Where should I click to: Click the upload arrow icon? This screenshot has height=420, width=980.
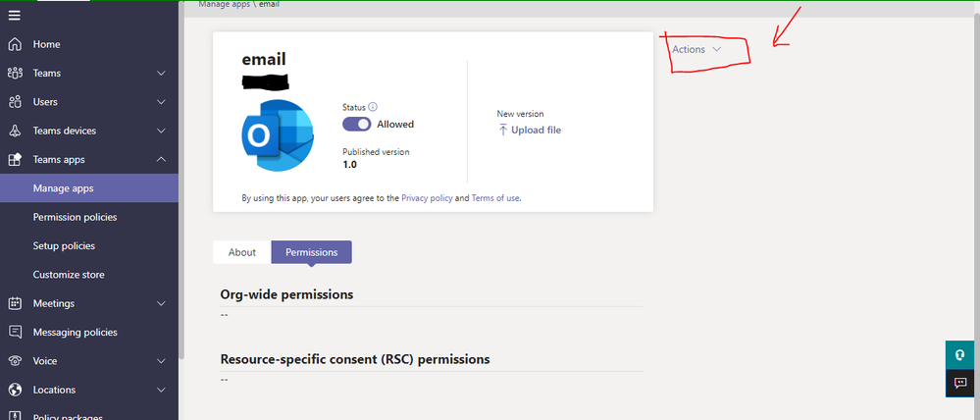(x=502, y=130)
